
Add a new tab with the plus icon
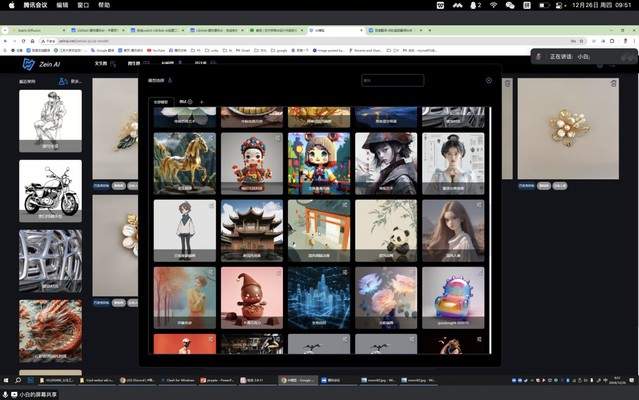(201, 101)
